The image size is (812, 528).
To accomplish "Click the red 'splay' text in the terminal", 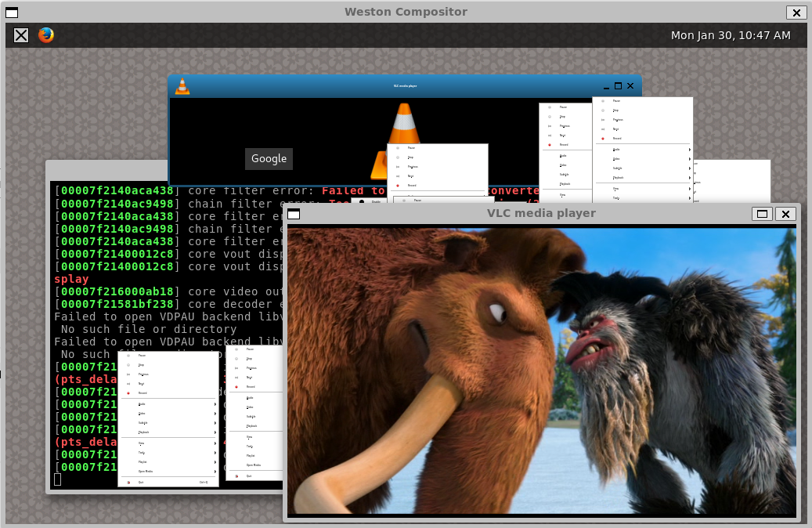I will coord(71,279).
